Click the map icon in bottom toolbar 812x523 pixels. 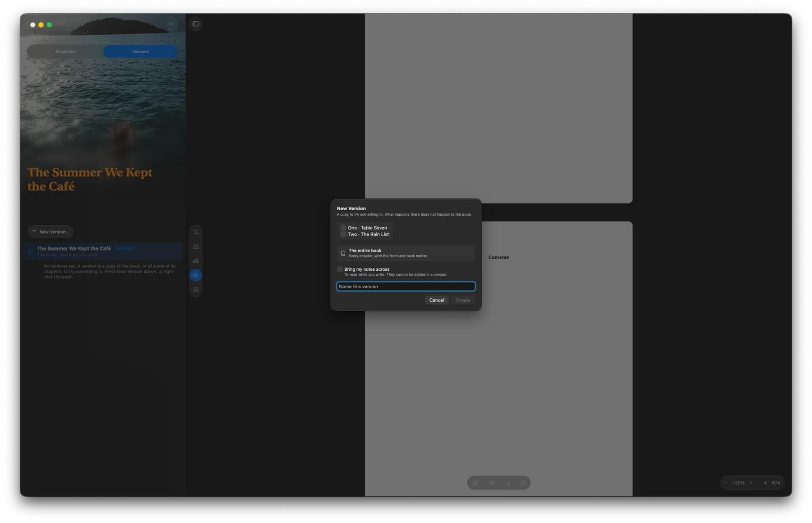pos(475,483)
